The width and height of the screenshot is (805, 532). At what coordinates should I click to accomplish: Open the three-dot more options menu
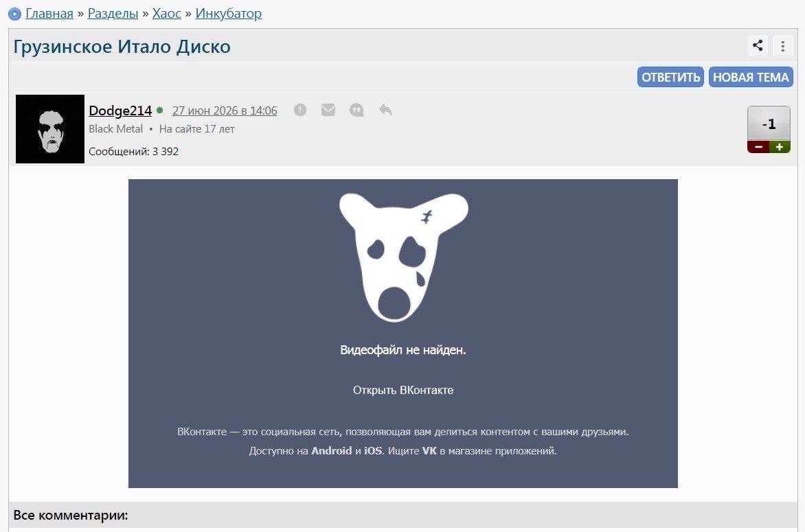pos(783,46)
